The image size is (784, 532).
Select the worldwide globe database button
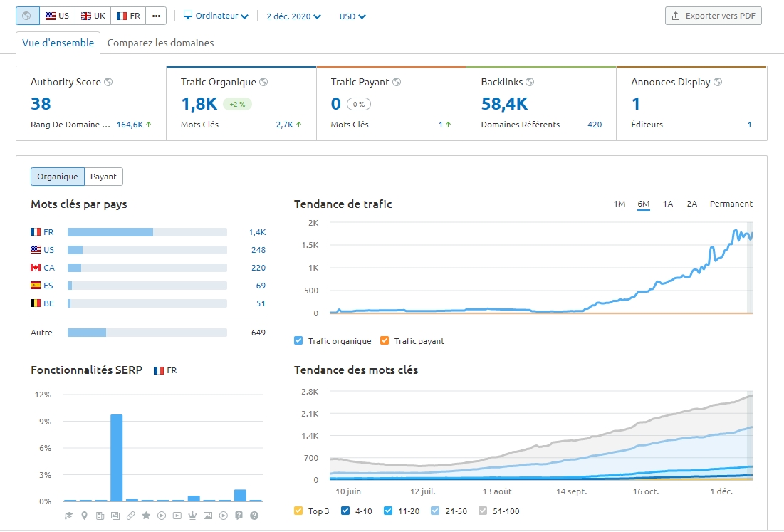click(x=27, y=16)
